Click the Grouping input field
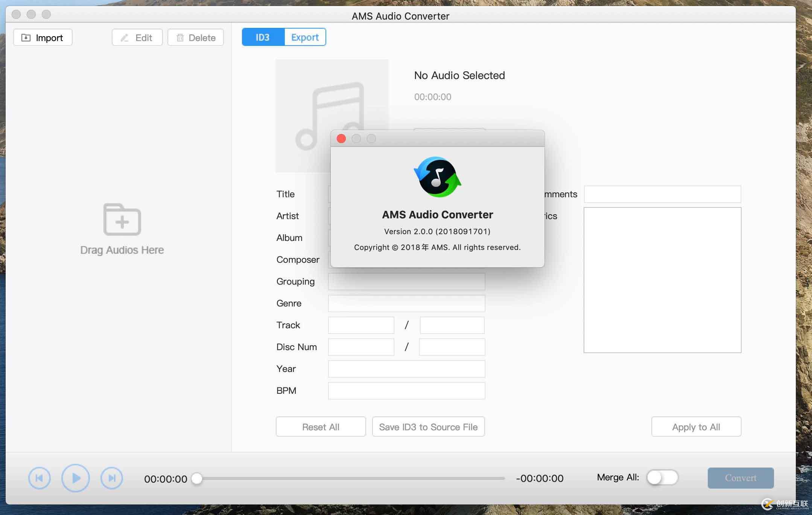The image size is (812, 515). click(x=406, y=282)
